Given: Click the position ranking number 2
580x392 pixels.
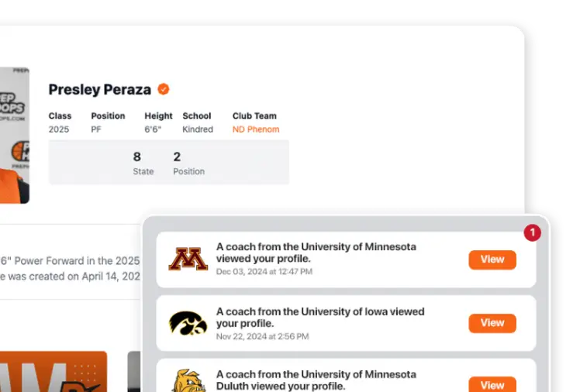Looking at the screenshot, I should point(177,156).
